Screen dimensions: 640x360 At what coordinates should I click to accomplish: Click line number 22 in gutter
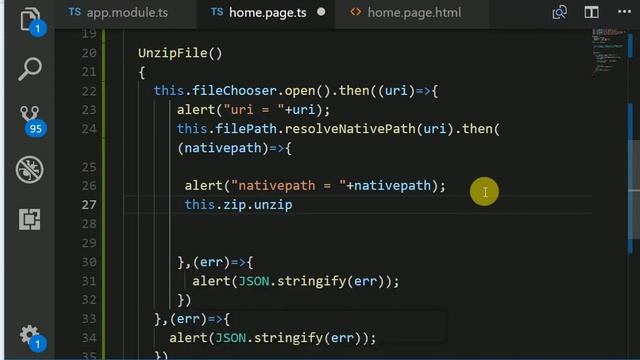(x=89, y=91)
